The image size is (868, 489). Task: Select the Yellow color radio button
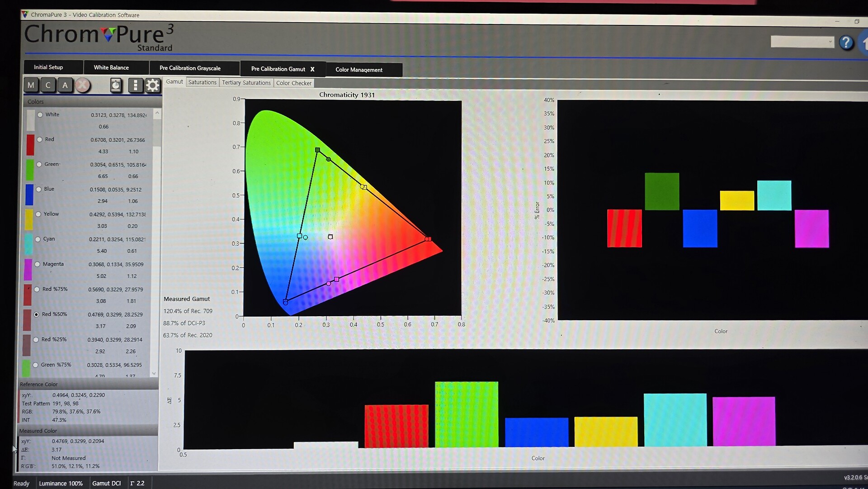coord(38,214)
